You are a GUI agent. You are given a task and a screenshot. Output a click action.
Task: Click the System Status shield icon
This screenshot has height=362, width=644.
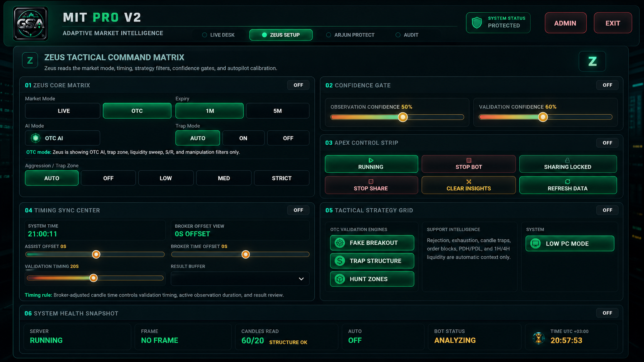point(477,23)
